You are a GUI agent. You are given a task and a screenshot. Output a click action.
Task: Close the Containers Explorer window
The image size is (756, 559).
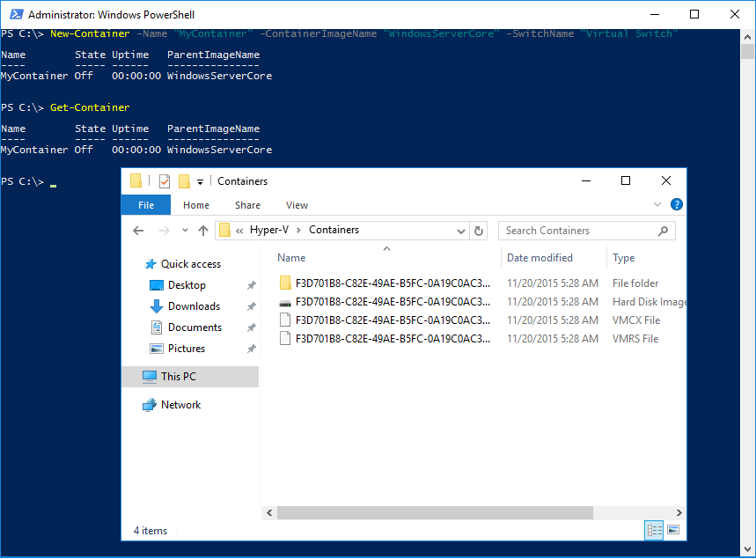point(666,181)
